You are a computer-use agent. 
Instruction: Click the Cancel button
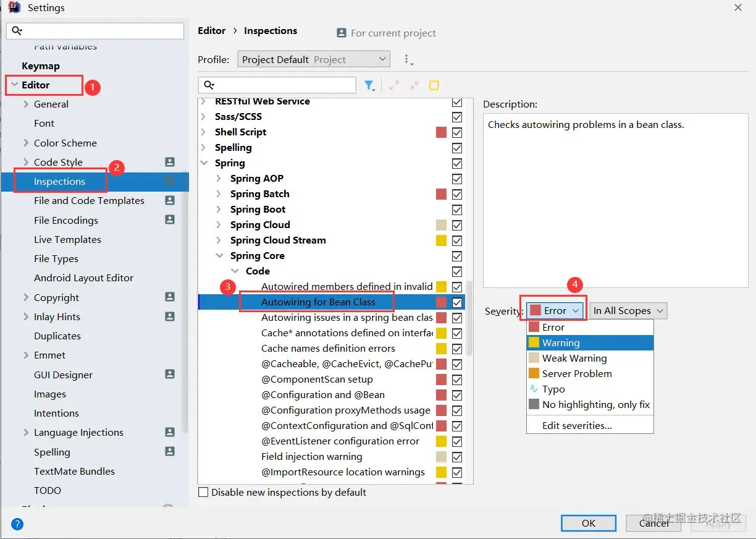pos(654,523)
